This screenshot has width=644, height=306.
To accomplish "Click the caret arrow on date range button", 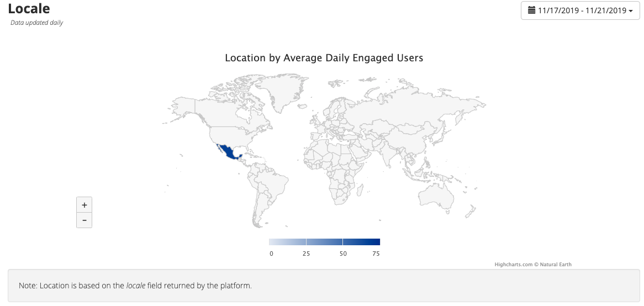I will [x=631, y=11].
